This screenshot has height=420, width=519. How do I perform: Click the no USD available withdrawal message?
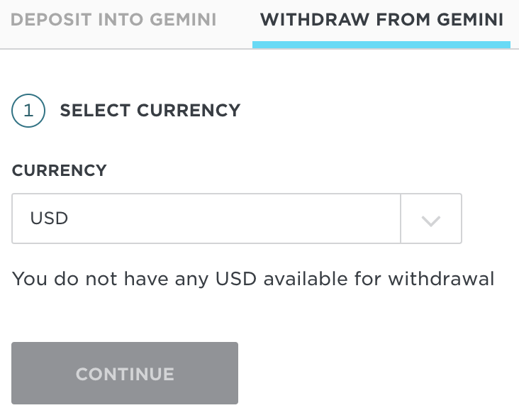pyautogui.click(x=253, y=279)
